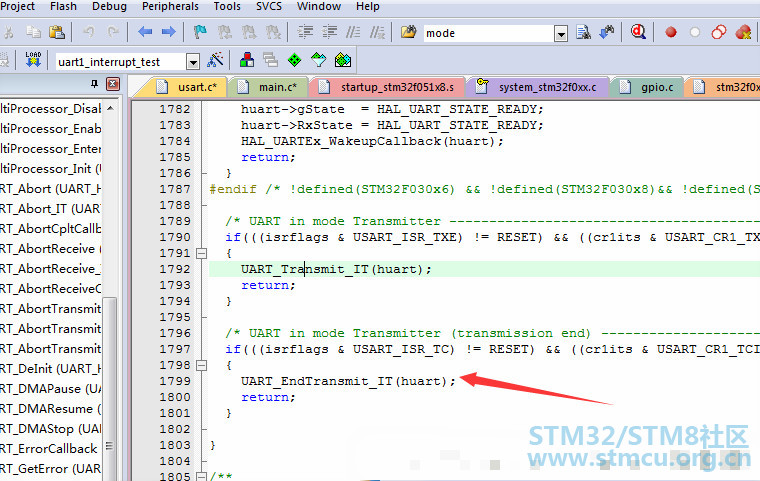760x481 pixels.
Task: Click the Paste clipboard icon
Action: 58,33
